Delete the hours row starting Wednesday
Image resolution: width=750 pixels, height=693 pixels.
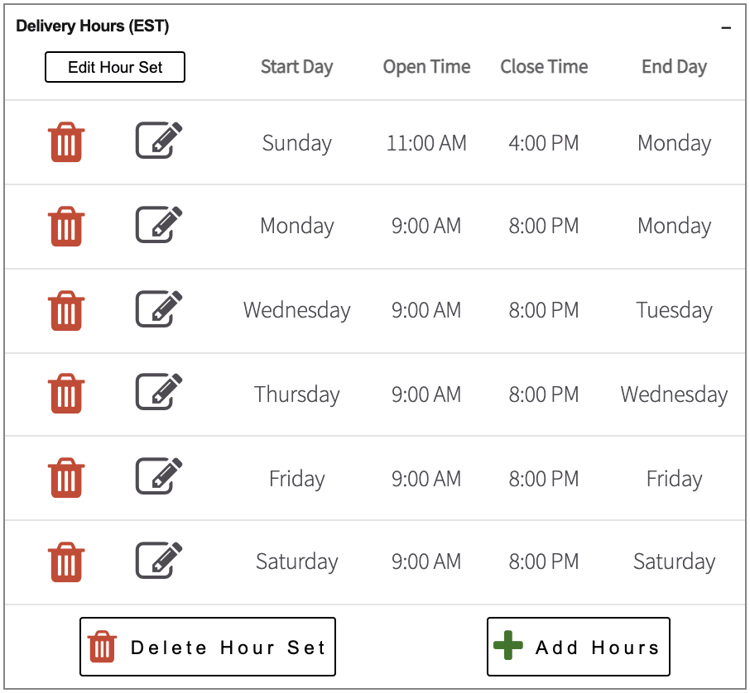(x=66, y=310)
